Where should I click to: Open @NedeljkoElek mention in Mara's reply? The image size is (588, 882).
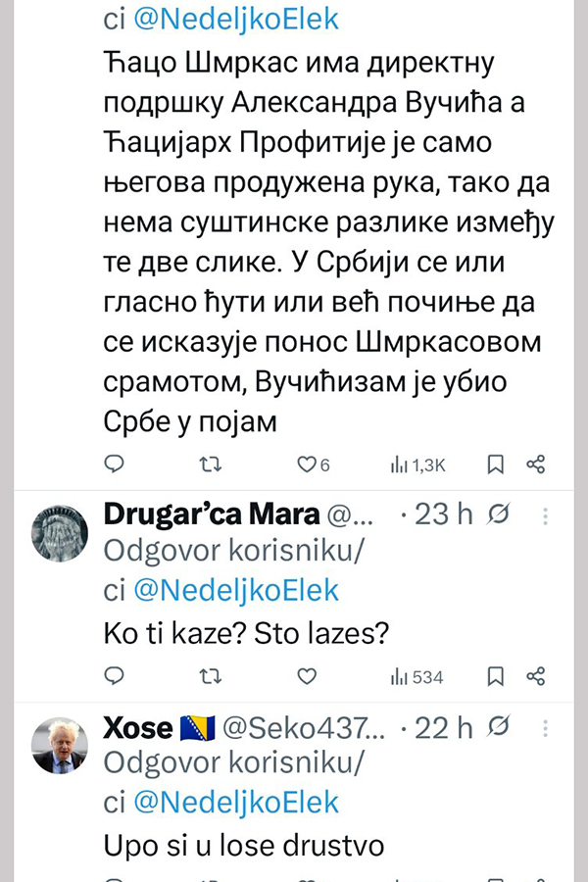point(234,590)
